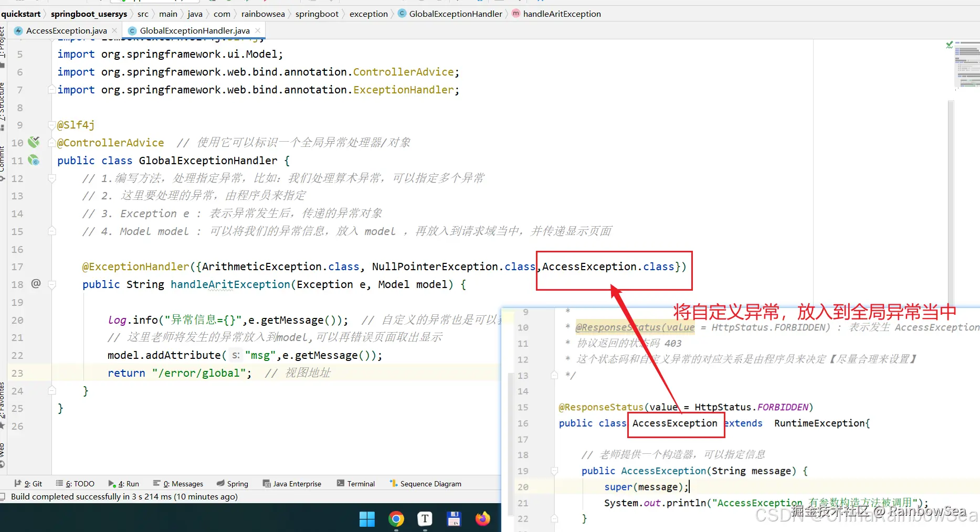The height and width of the screenshot is (532, 980).
Task: Open the Terminal tool window
Action: pyautogui.click(x=356, y=484)
